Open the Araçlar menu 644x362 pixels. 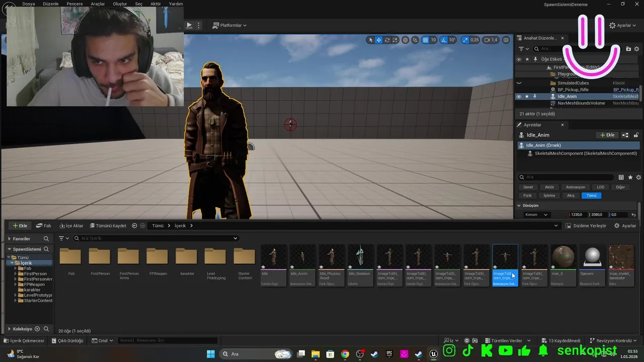click(x=98, y=4)
